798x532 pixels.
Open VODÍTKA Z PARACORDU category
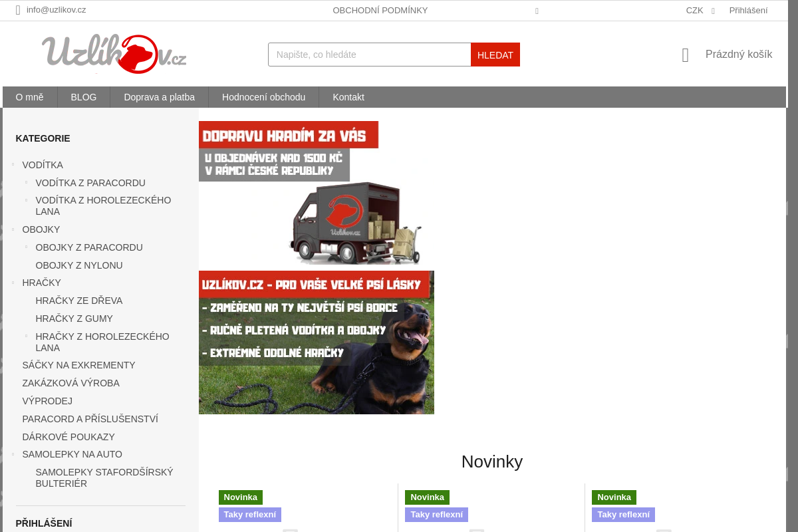tap(90, 183)
